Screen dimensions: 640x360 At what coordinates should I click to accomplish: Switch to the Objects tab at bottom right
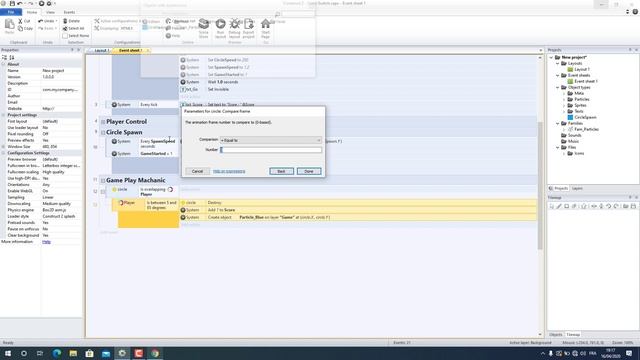pyautogui.click(x=556, y=335)
